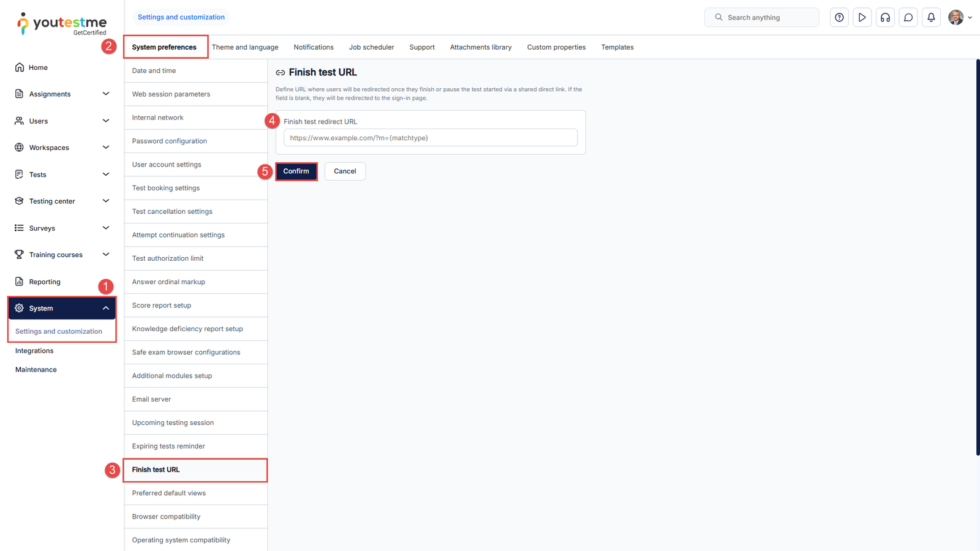Screen dimensions: 980x551
Task: Select Email server in settings list
Action: 151,399
